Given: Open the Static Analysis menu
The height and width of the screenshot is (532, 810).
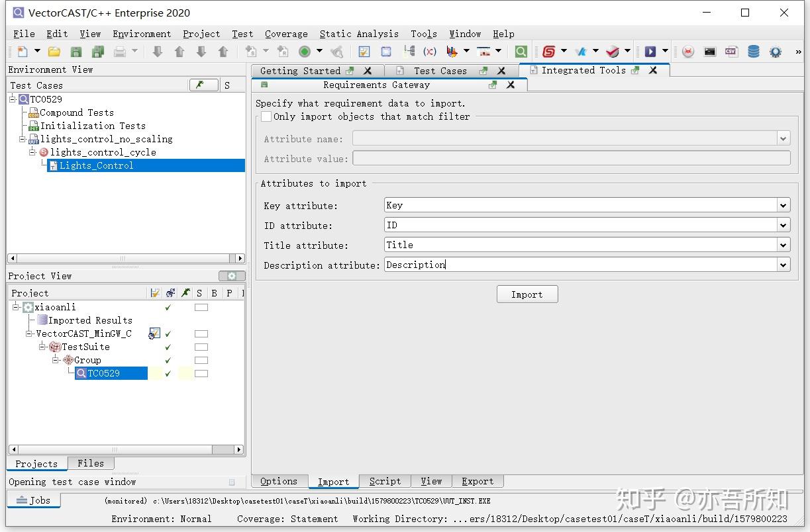Looking at the screenshot, I should tap(359, 34).
